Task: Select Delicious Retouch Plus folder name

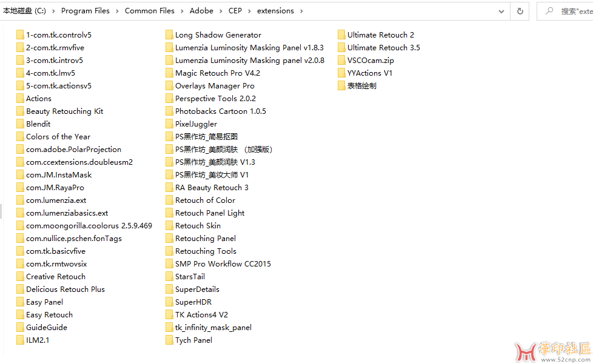Action: click(x=65, y=290)
